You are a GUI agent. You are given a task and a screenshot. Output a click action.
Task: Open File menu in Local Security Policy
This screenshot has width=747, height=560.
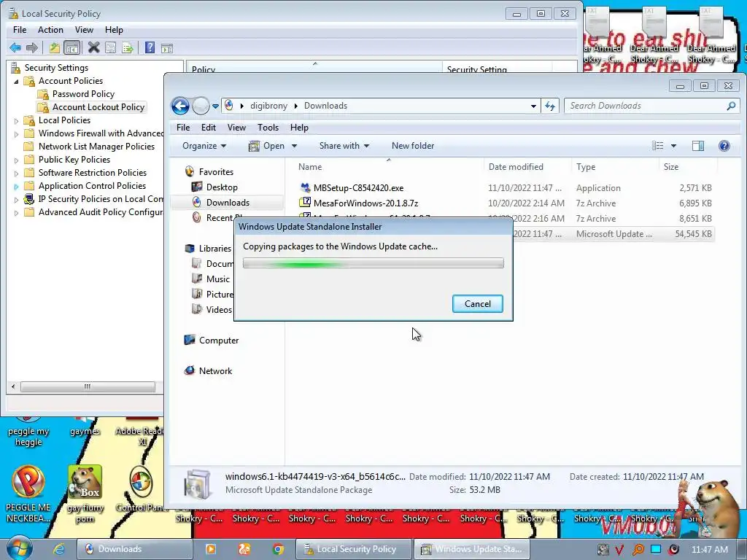tap(20, 29)
